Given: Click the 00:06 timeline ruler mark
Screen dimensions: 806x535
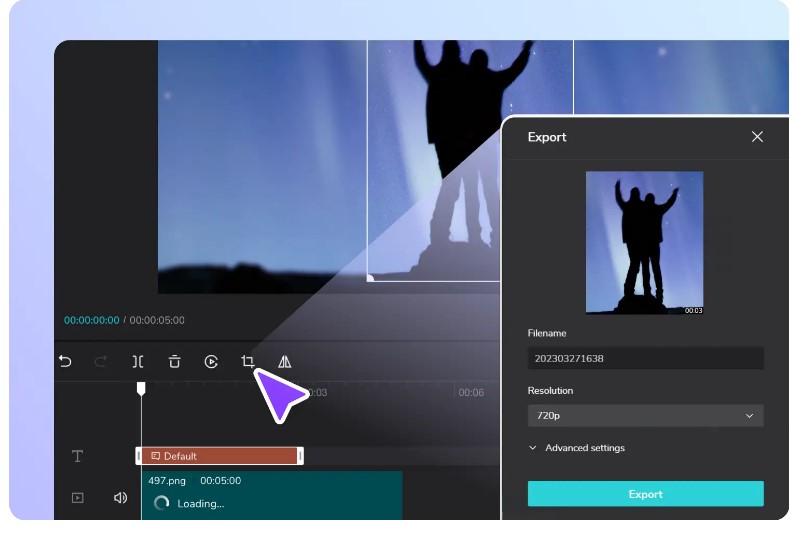Looking at the screenshot, I should point(471,393).
